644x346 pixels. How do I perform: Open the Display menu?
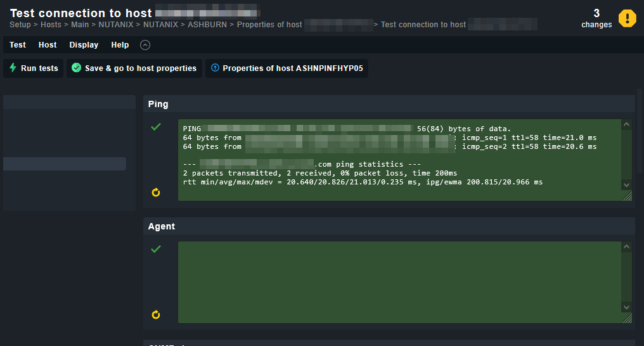pyautogui.click(x=84, y=45)
